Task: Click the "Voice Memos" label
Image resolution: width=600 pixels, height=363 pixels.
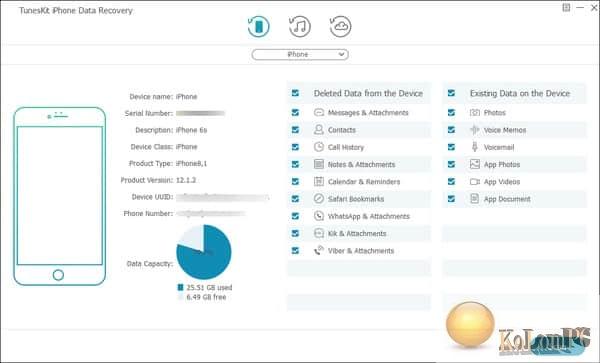Action: click(x=505, y=130)
